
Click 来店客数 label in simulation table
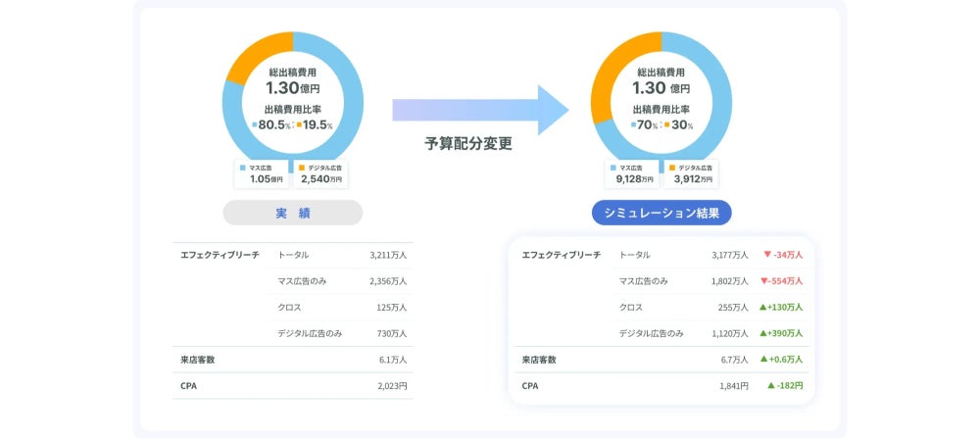[539, 360]
